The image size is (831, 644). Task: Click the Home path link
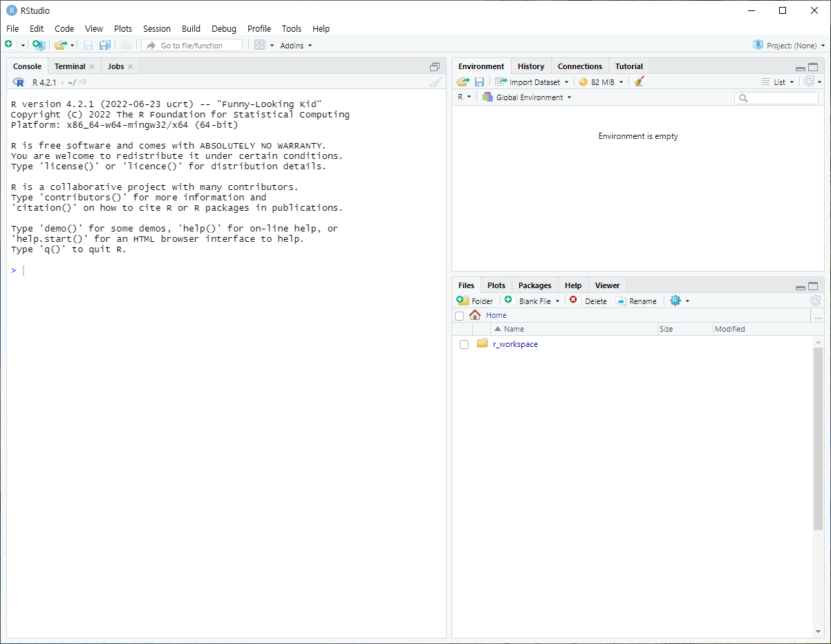(x=496, y=315)
